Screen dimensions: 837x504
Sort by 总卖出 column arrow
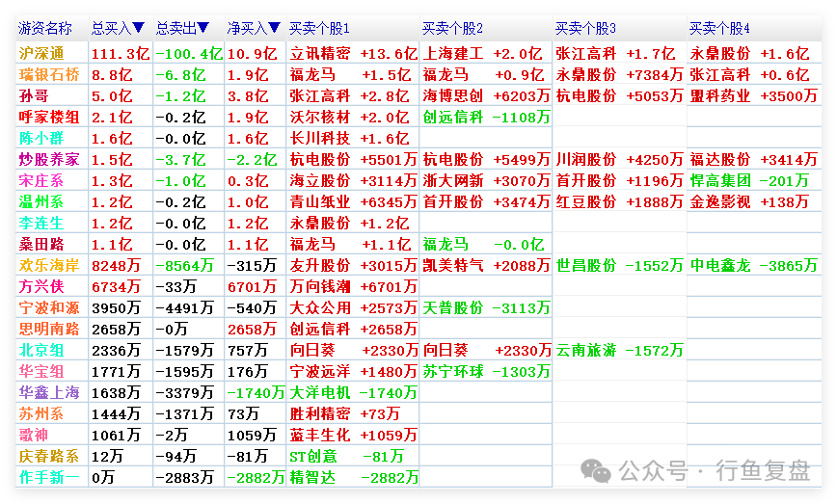(203, 28)
